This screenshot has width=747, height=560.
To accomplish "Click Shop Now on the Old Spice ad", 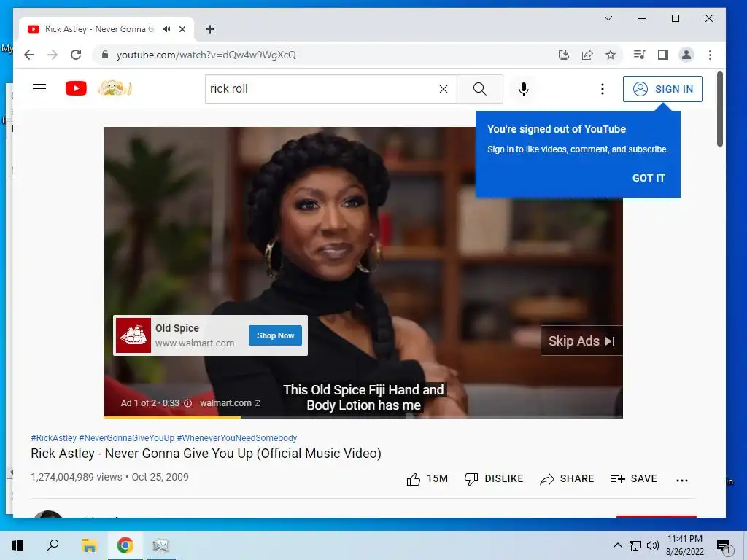I will pos(275,335).
